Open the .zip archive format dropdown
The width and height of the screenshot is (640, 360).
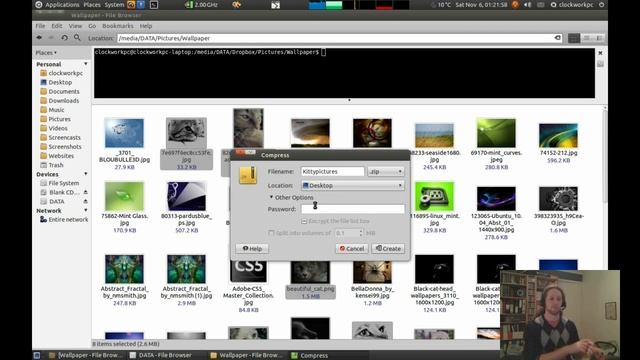click(x=386, y=172)
